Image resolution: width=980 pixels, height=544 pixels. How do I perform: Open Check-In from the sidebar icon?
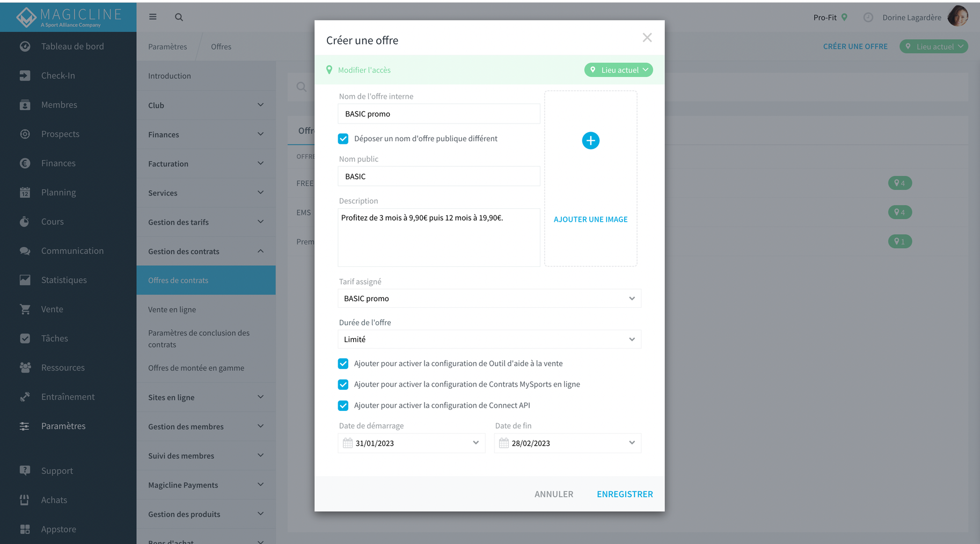pyautogui.click(x=25, y=76)
